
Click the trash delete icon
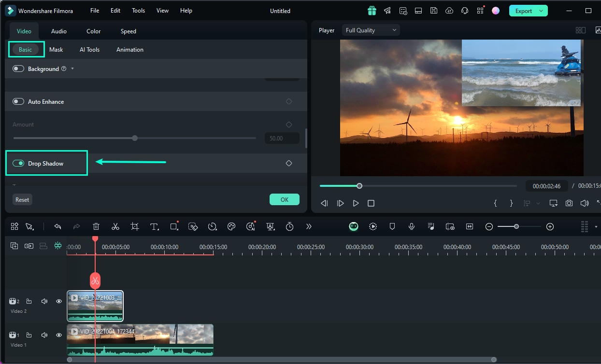[96, 226]
